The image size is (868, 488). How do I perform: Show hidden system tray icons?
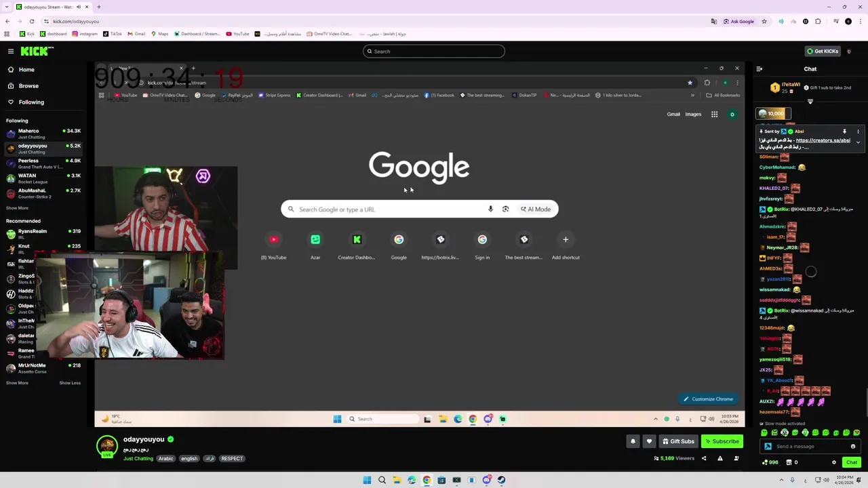[x=781, y=480]
